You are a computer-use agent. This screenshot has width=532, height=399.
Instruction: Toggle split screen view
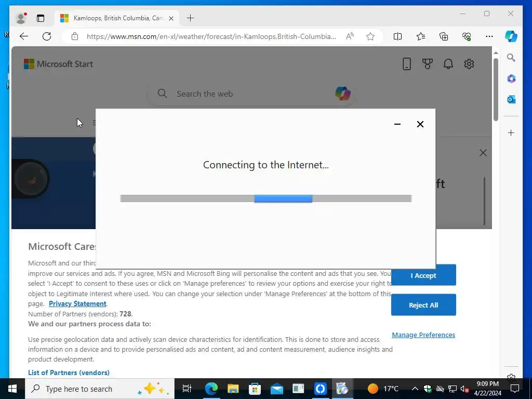(x=397, y=36)
